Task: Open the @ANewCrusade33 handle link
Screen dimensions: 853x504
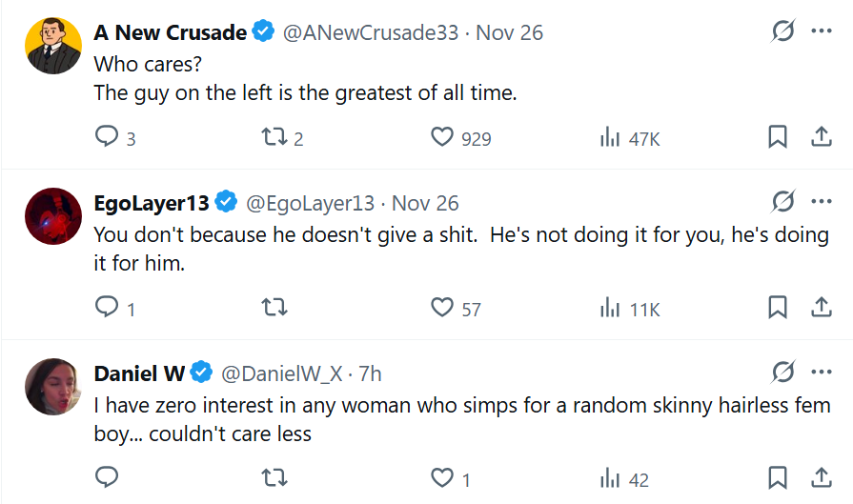Action: tap(371, 32)
